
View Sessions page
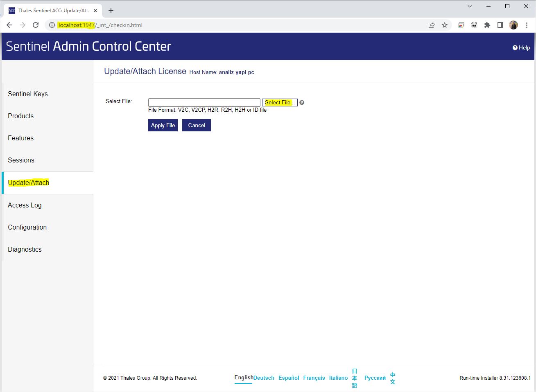click(21, 160)
